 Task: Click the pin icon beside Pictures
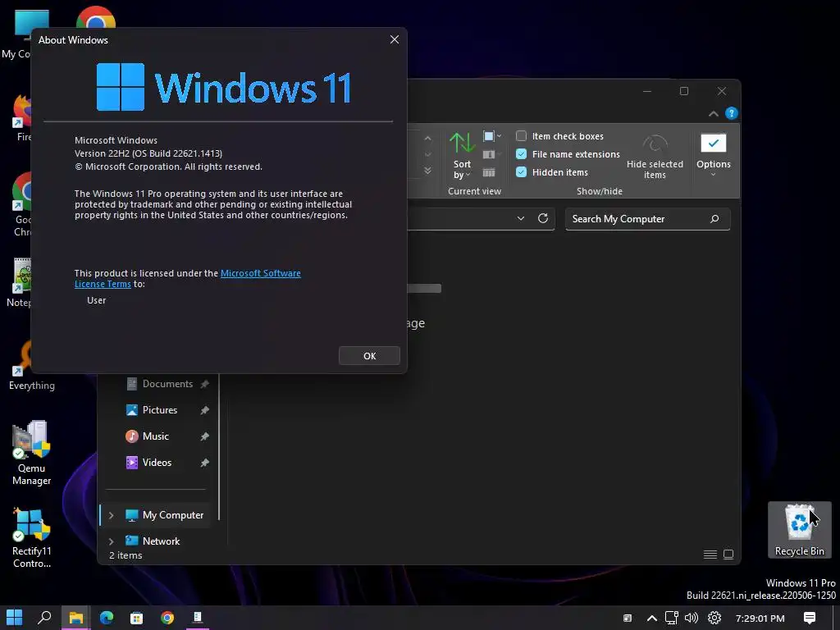[x=204, y=410]
